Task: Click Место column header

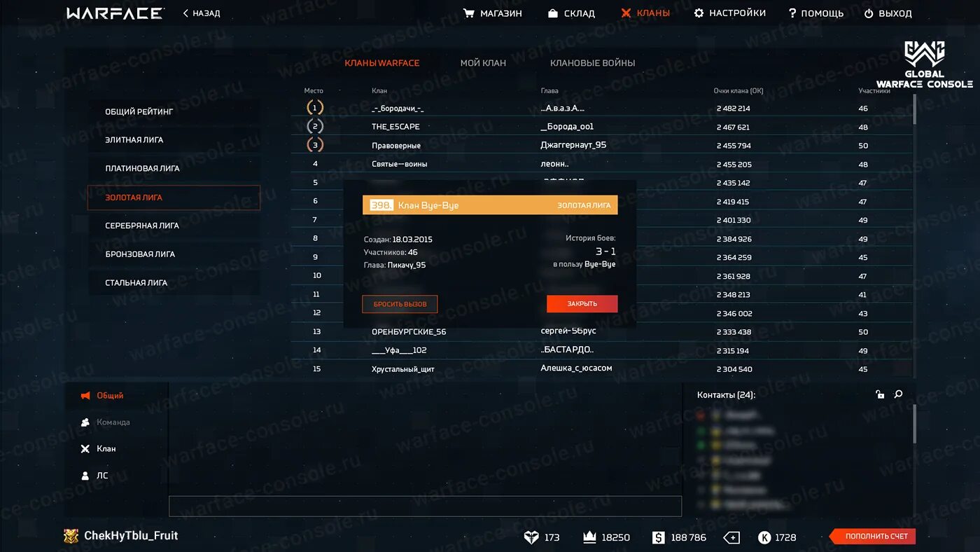Action: coord(314,91)
